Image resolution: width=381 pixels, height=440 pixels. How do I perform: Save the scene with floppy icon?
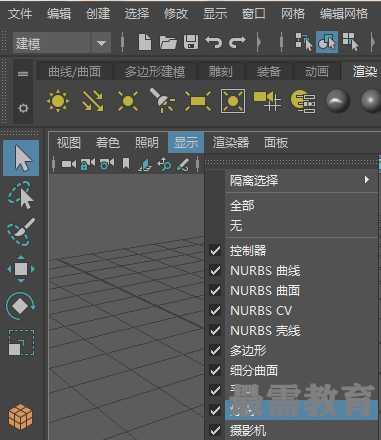coord(191,42)
